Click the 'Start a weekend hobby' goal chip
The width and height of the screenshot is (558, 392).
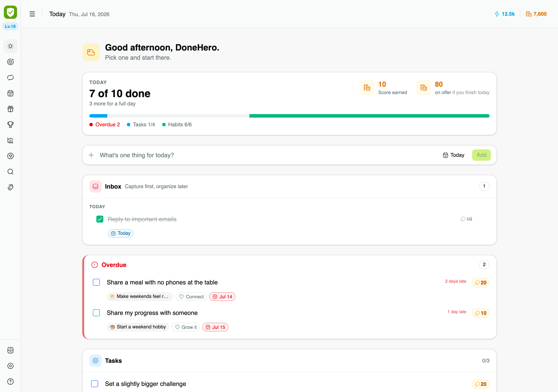coord(138,327)
